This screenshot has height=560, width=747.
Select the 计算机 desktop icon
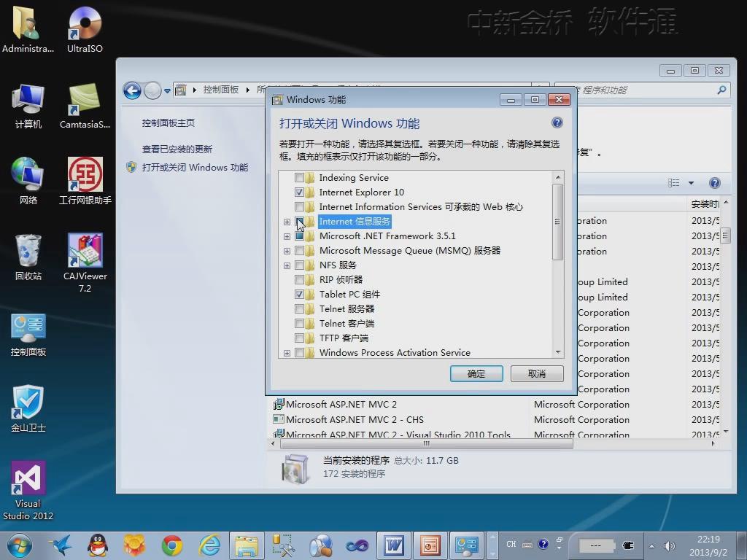[28, 106]
